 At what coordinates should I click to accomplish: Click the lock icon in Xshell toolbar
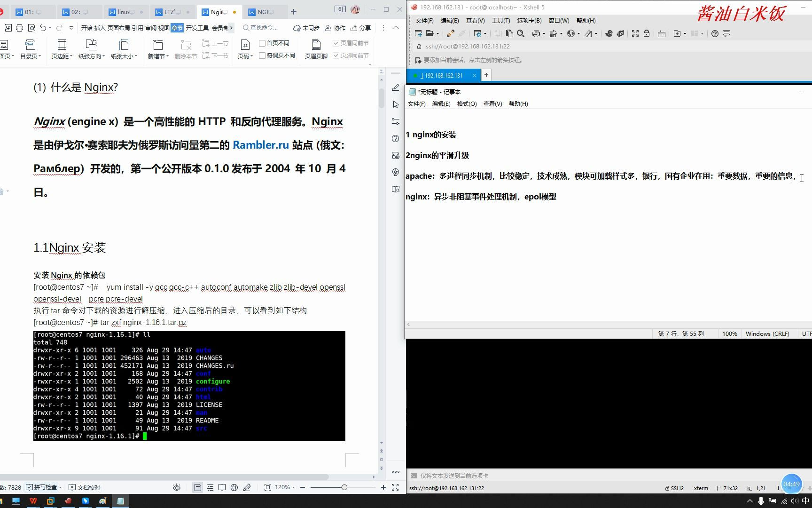647,33
